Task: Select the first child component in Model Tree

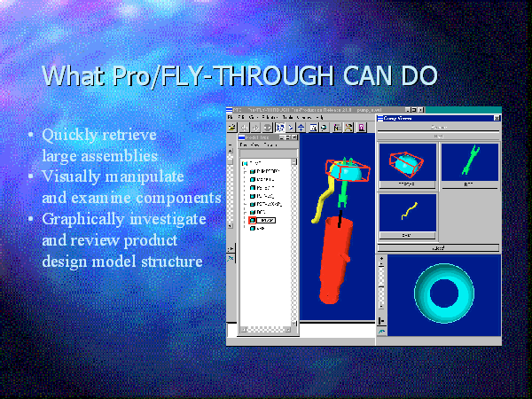Action: (x=267, y=171)
